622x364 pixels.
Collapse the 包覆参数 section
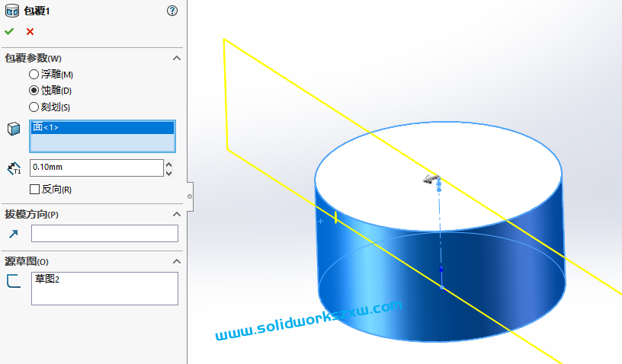[x=177, y=59]
